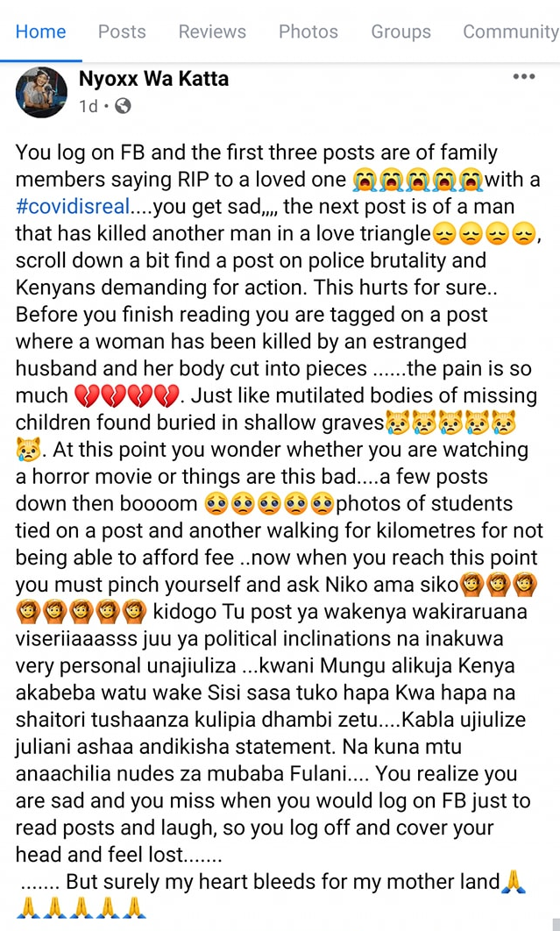Image resolution: width=560 pixels, height=931 pixels.
Task: Go to the Reviews tab
Action: [212, 32]
